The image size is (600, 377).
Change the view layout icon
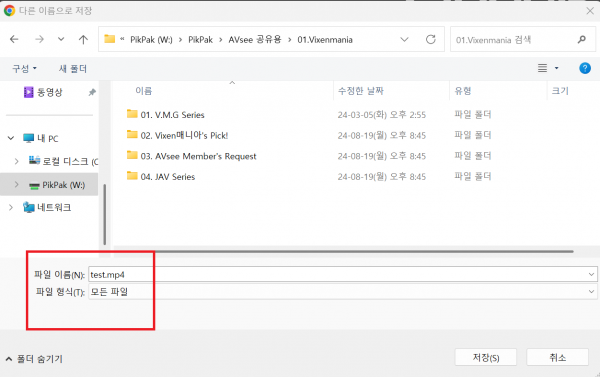click(542, 68)
